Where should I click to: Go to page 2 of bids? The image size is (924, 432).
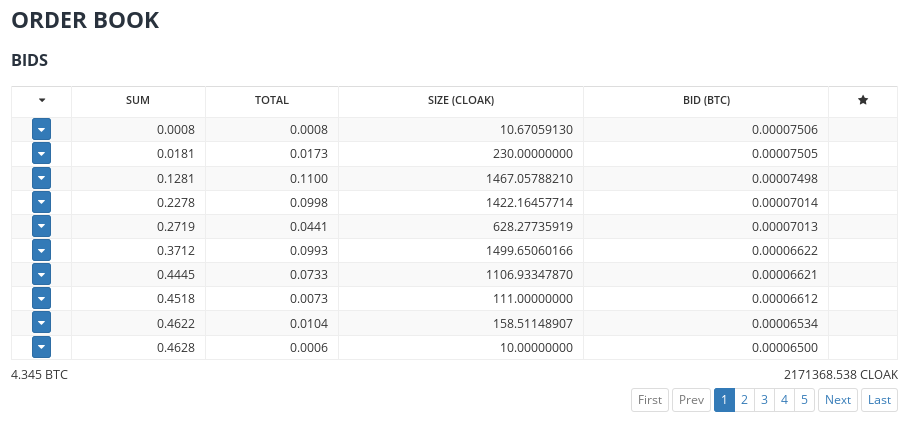coord(744,400)
